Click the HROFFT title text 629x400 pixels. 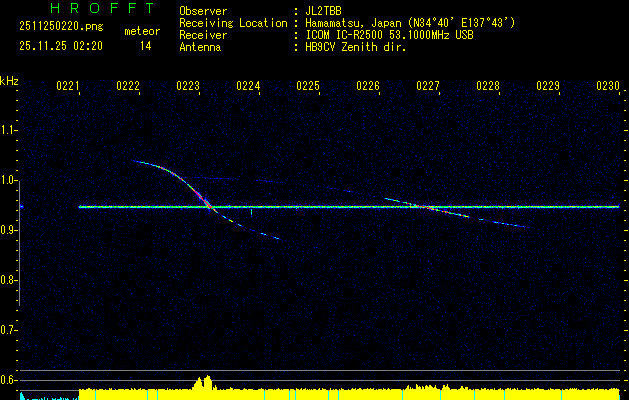(x=89, y=8)
